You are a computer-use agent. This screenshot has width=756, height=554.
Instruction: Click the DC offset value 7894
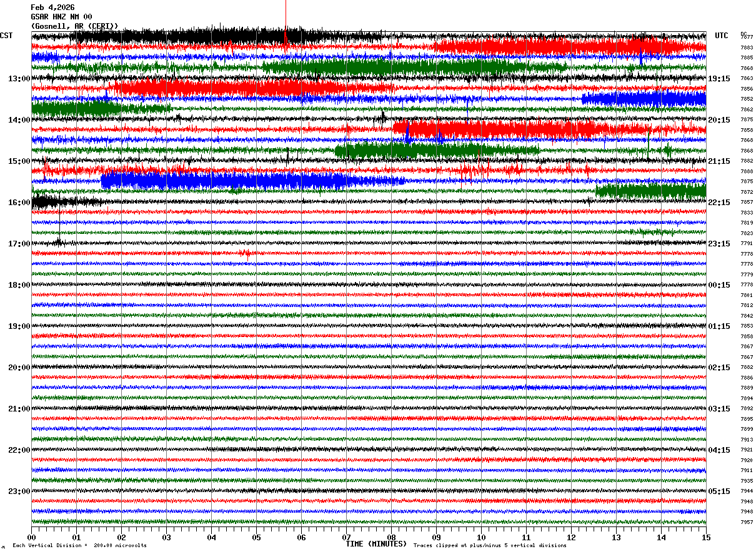tap(747, 398)
